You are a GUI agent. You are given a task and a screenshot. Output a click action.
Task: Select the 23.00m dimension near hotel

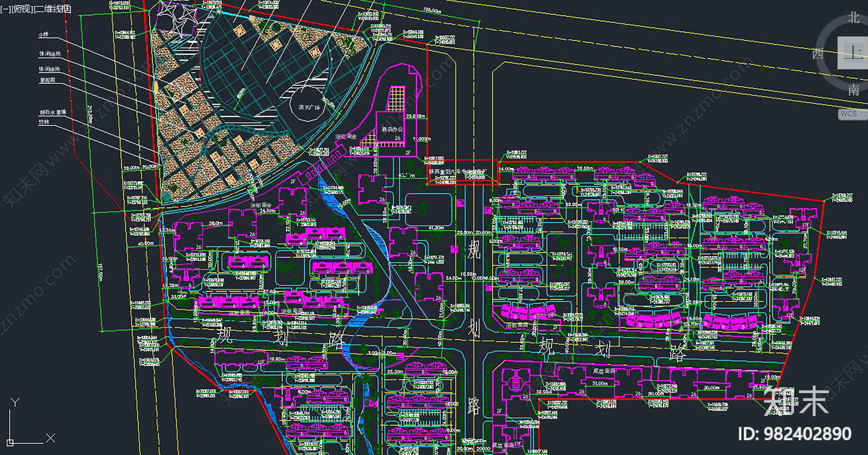(415, 116)
